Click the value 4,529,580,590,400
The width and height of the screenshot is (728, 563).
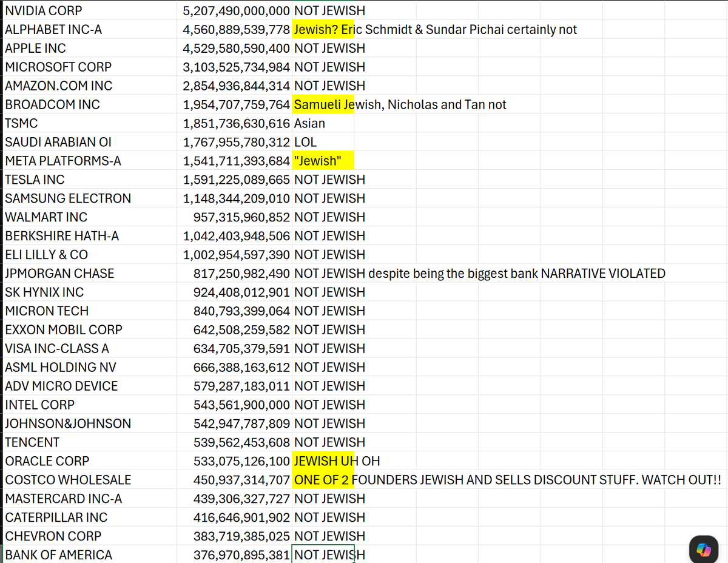[237, 48]
